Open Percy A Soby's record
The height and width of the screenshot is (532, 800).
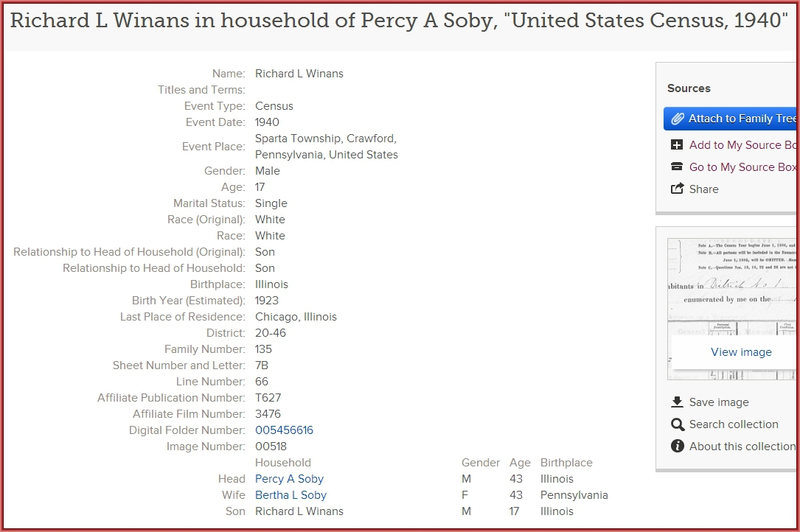(x=289, y=479)
